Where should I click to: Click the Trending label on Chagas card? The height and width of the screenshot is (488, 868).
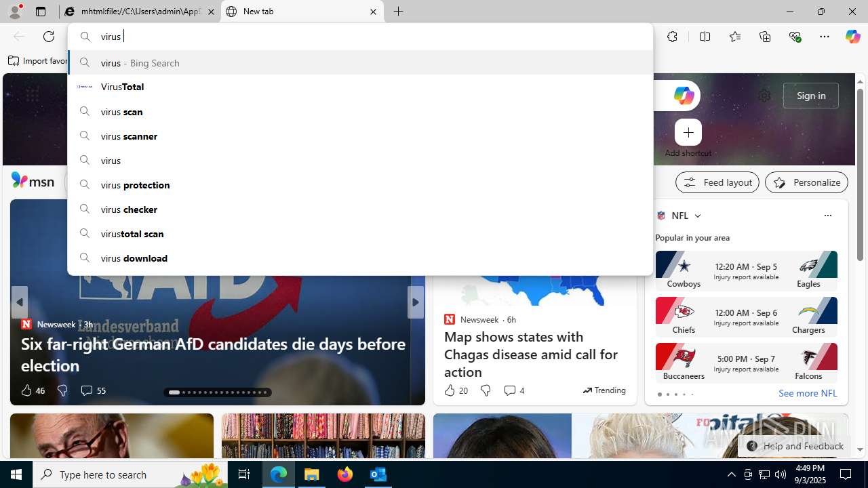click(604, 390)
